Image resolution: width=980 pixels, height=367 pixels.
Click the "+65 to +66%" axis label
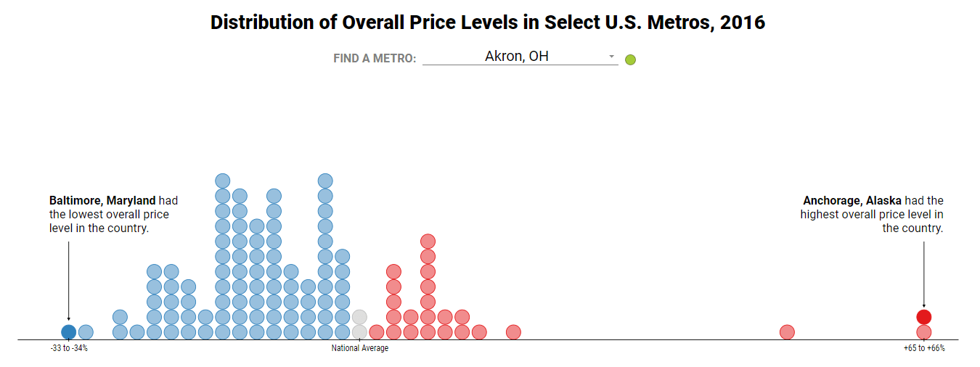(x=924, y=349)
